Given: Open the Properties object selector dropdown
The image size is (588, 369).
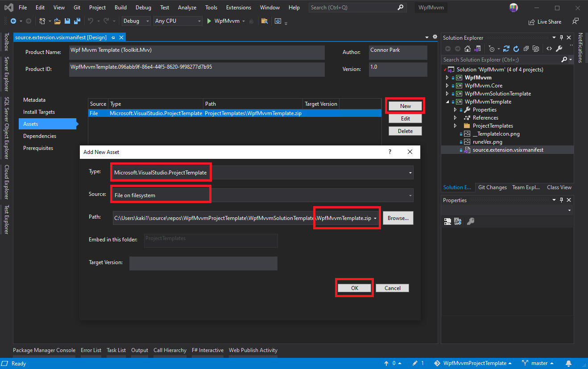Looking at the screenshot, I should click(x=569, y=210).
